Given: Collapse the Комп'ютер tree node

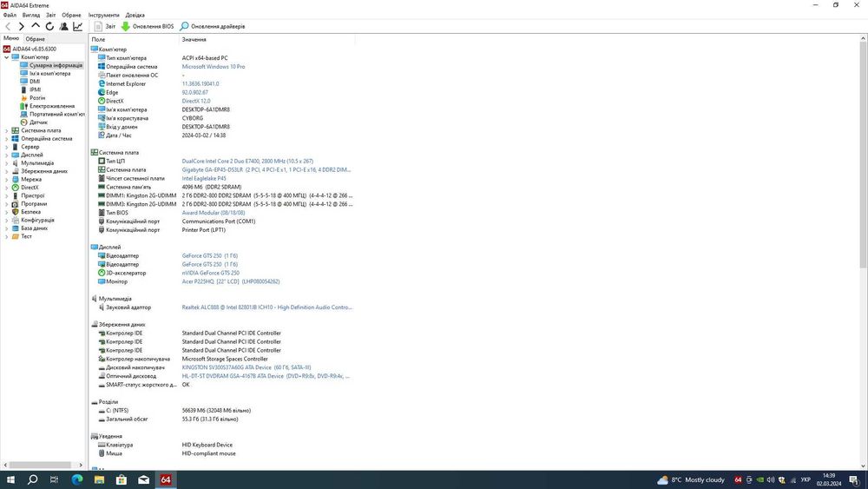Looking at the screenshot, I should (7, 57).
